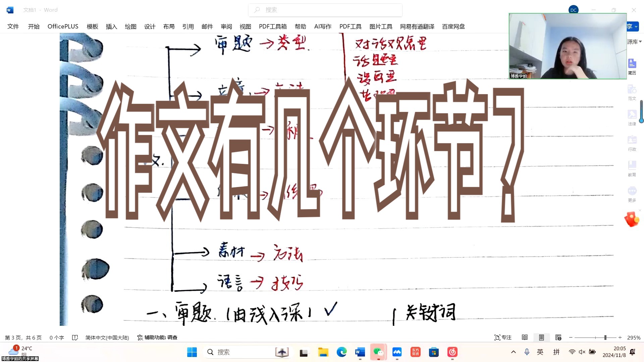The width and height of the screenshot is (644, 362).
Task: Open the 行政 sidebar icon
Action: point(632,143)
